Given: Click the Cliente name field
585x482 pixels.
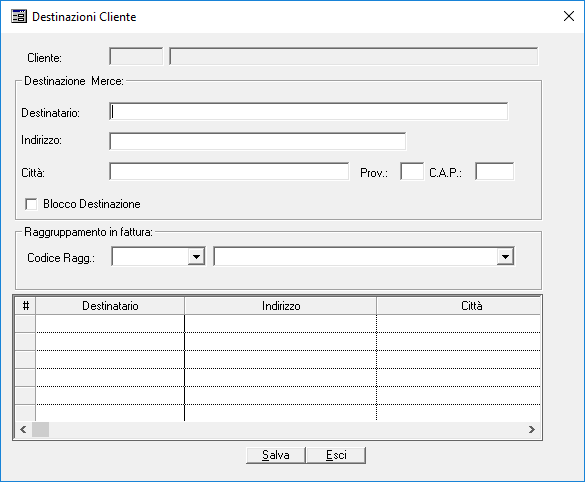Looking at the screenshot, I should 354,57.
